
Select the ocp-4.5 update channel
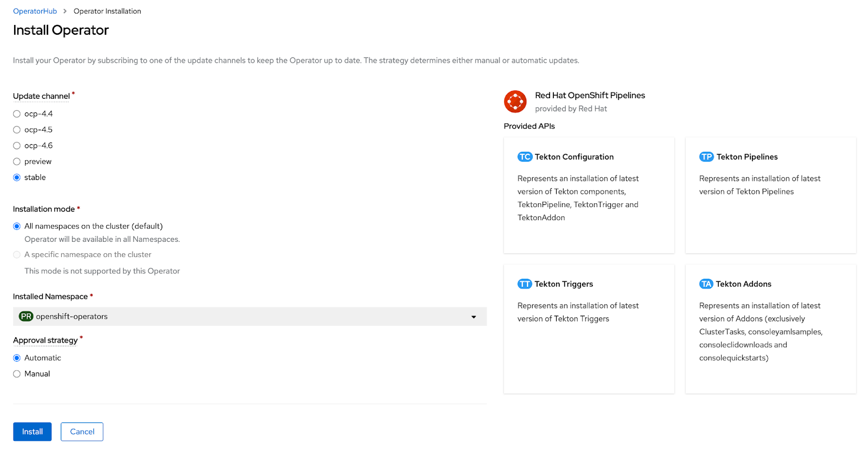pos(17,130)
